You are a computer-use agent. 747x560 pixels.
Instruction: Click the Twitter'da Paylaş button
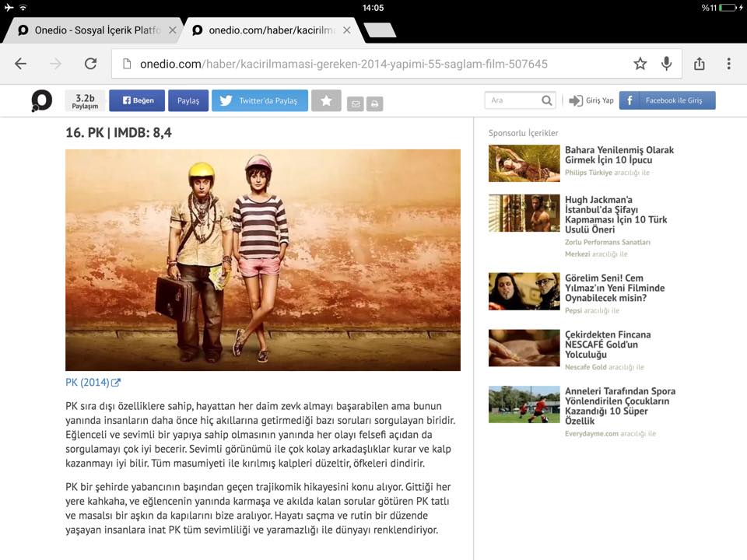click(260, 100)
